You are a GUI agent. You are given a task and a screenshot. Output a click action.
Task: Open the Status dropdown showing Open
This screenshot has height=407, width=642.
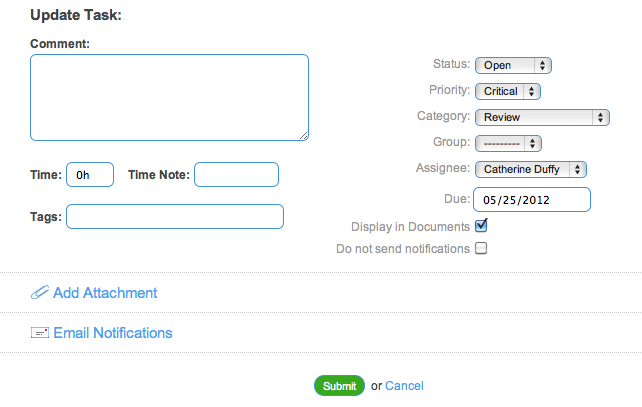[513, 66]
